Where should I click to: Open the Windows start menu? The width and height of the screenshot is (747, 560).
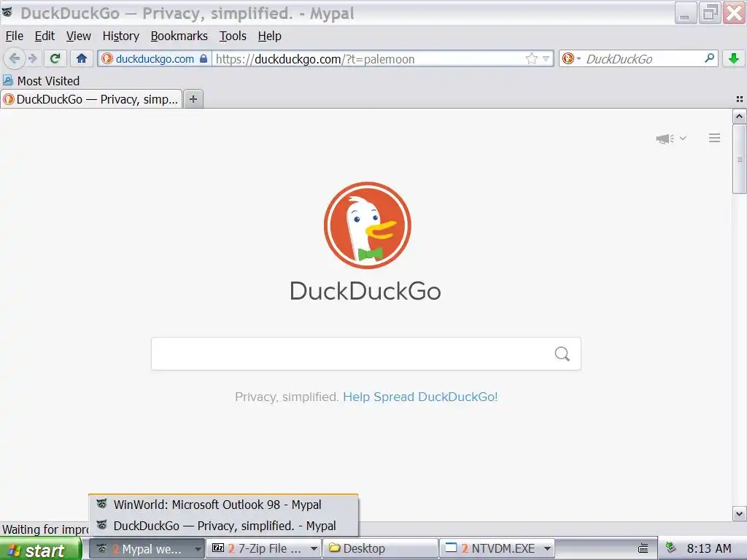point(41,550)
